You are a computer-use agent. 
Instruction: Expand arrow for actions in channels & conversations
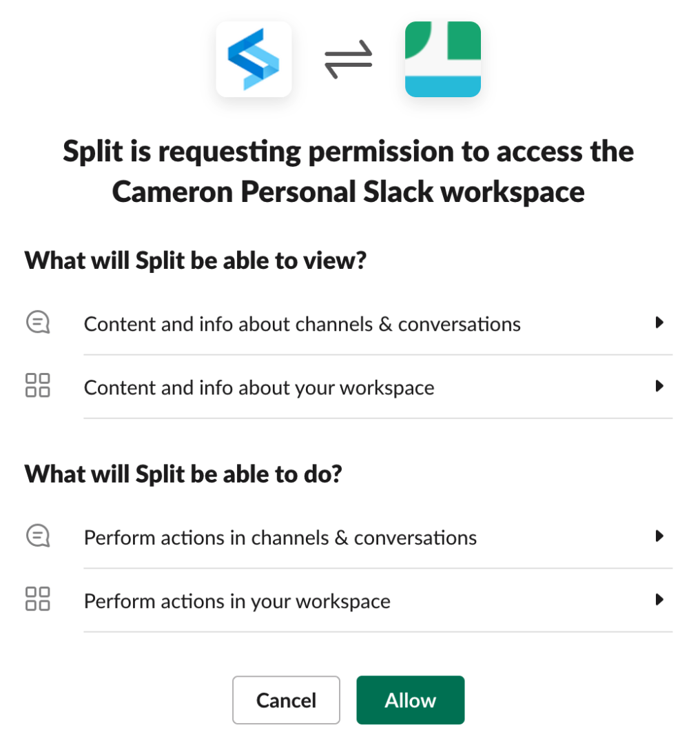[x=659, y=536]
